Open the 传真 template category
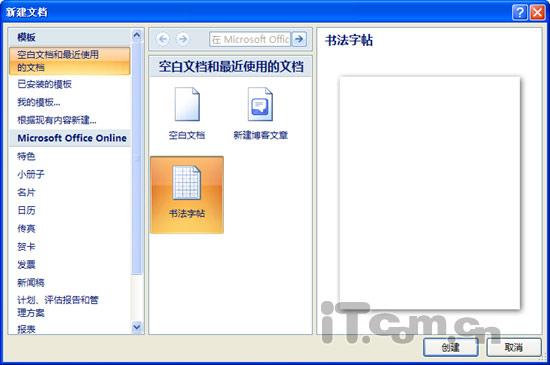This screenshot has height=365, width=550. point(26,229)
